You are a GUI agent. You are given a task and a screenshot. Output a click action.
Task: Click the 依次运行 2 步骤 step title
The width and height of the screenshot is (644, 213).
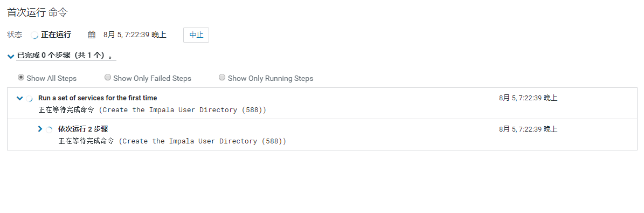[83, 129]
